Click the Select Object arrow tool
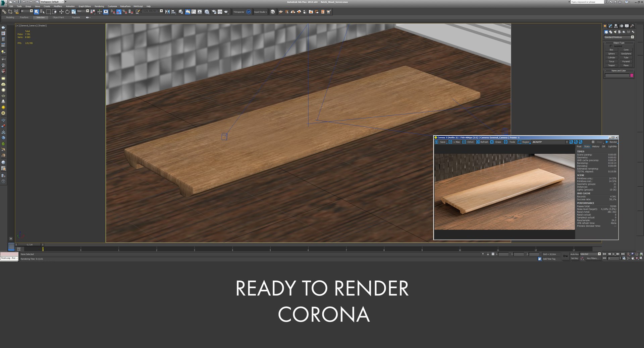The width and height of the screenshot is (644, 348). click(36, 12)
